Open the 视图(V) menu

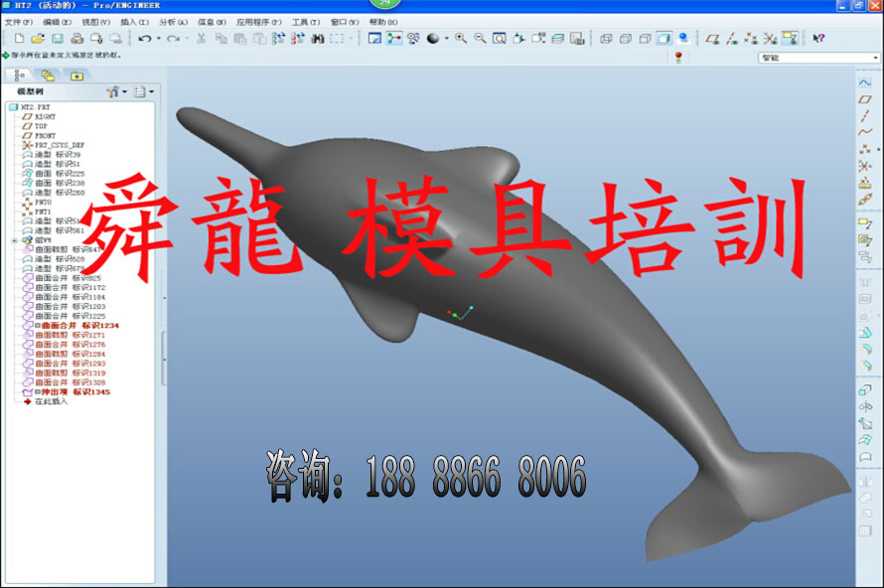95,22
